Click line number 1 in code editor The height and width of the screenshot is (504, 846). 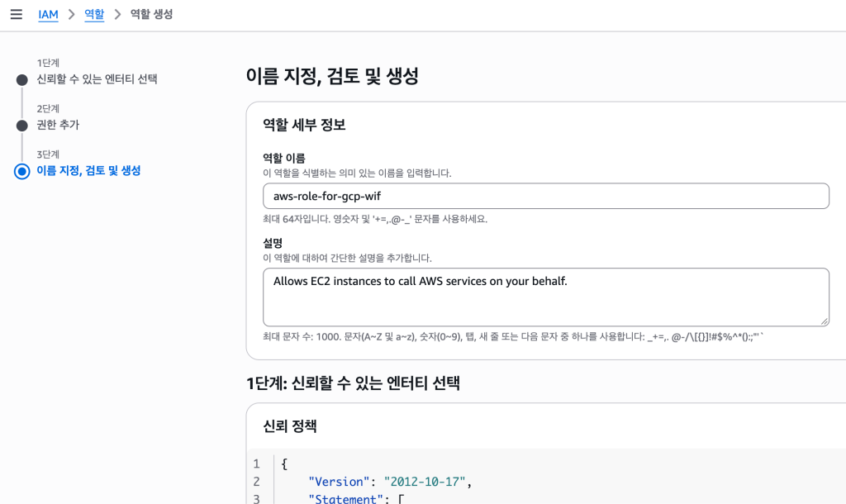pyautogui.click(x=257, y=464)
